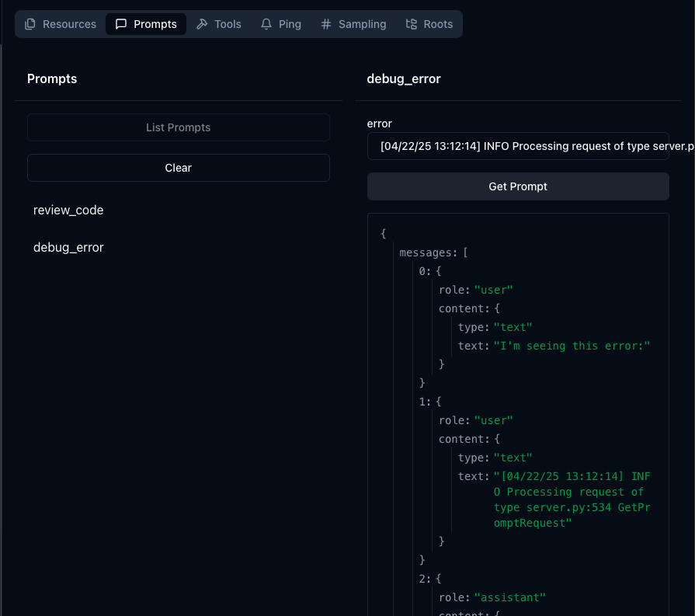
Task: Click the Sampling hash icon
Action: (326, 24)
